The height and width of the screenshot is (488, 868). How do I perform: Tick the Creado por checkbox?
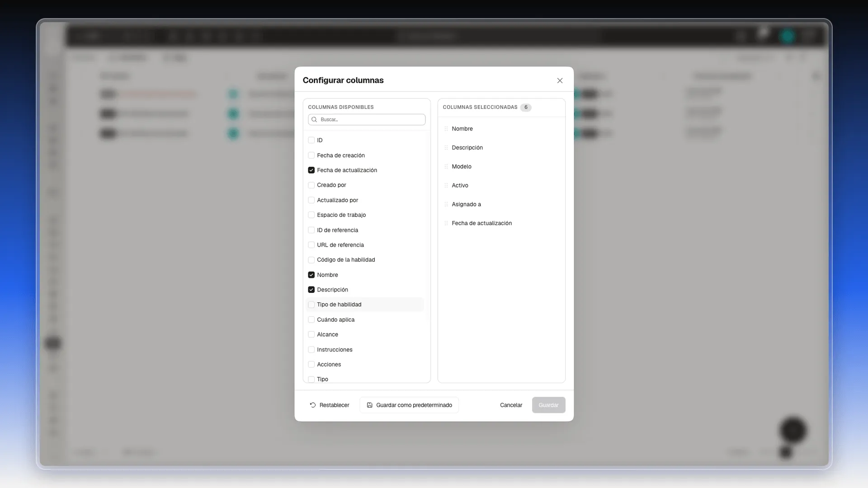(x=311, y=185)
